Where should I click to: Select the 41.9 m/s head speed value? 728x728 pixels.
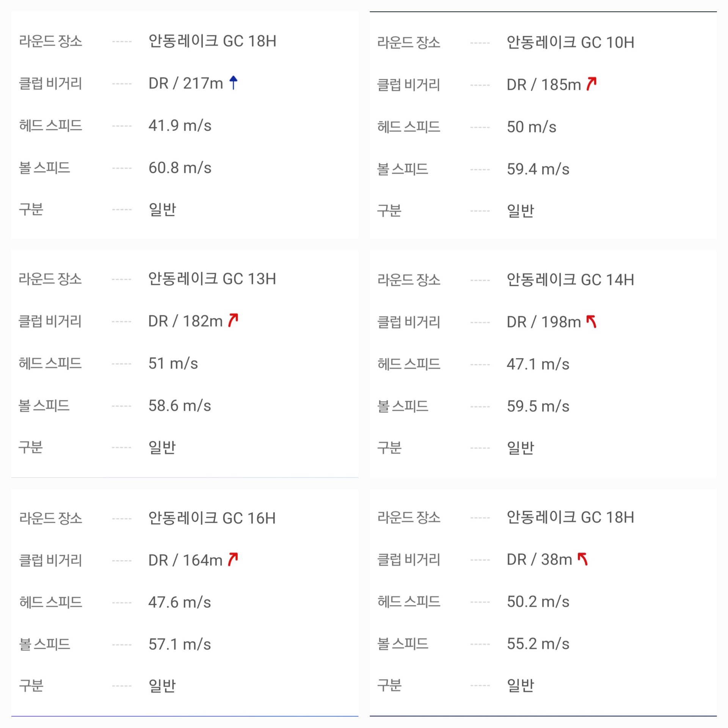(x=180, y=126)
